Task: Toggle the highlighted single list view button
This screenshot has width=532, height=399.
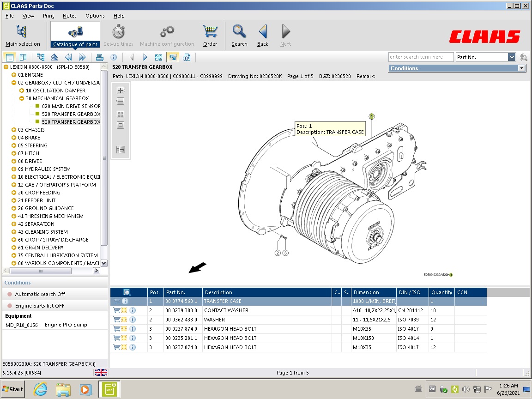Action: [9, 57]
